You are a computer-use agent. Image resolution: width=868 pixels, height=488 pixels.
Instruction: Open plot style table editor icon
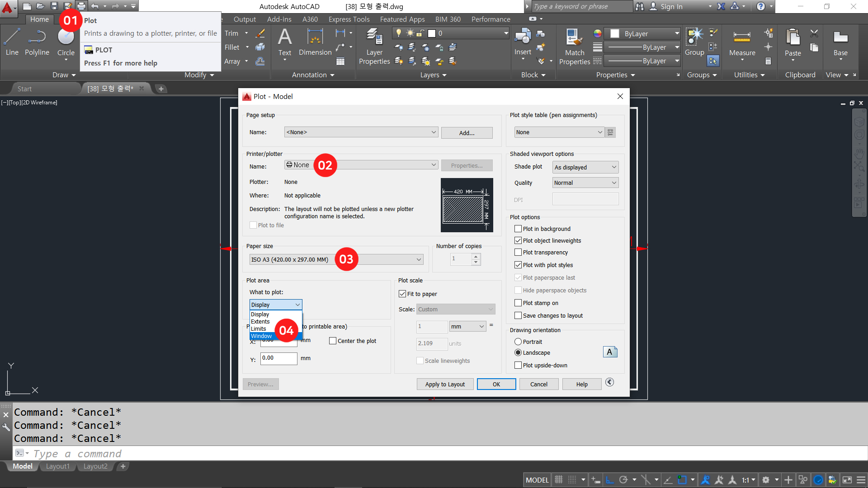(x=610, y=132)
